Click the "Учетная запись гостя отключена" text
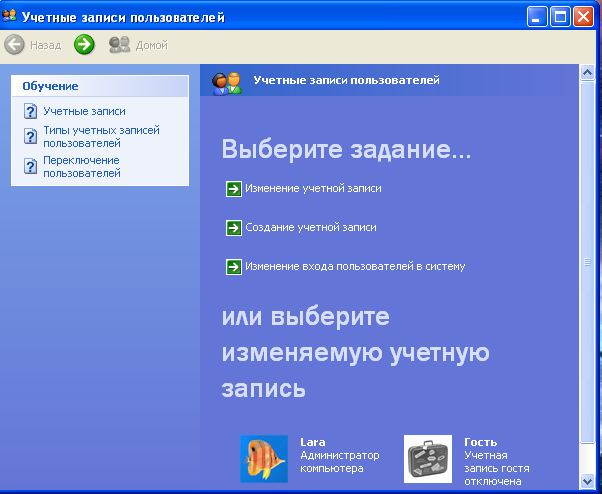This screenshot has height=494, width=602. pyautogui.click(x=497, y=468)
